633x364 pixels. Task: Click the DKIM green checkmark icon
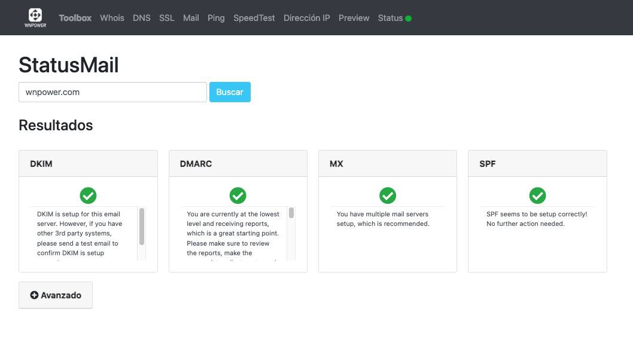88,195
